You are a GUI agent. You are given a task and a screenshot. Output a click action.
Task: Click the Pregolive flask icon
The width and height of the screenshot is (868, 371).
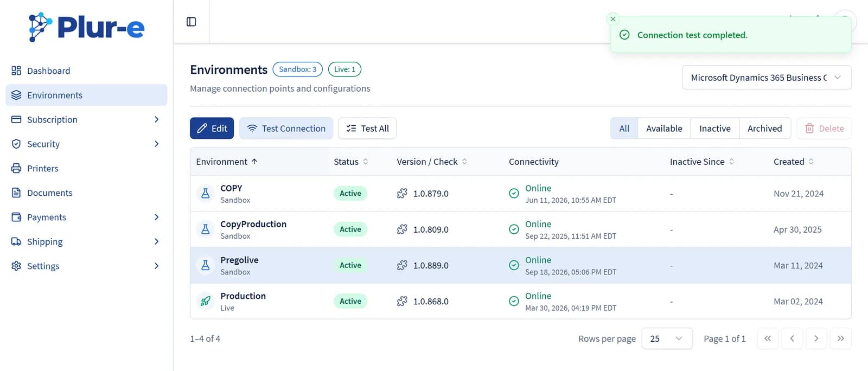(x=206, y=265)
